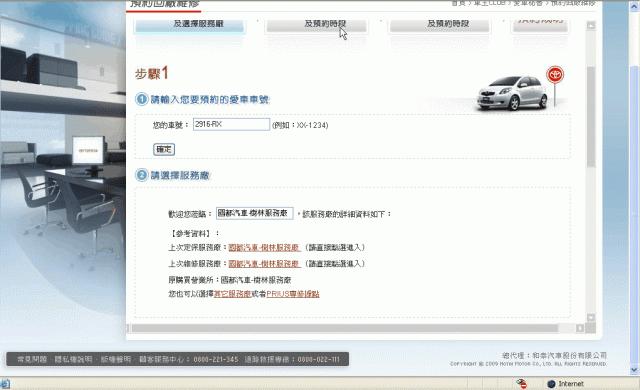Click the 步驟1 step heading
The width and height of the screenshot is (640, 390).
pyautogui.click(x=151, y=73)
